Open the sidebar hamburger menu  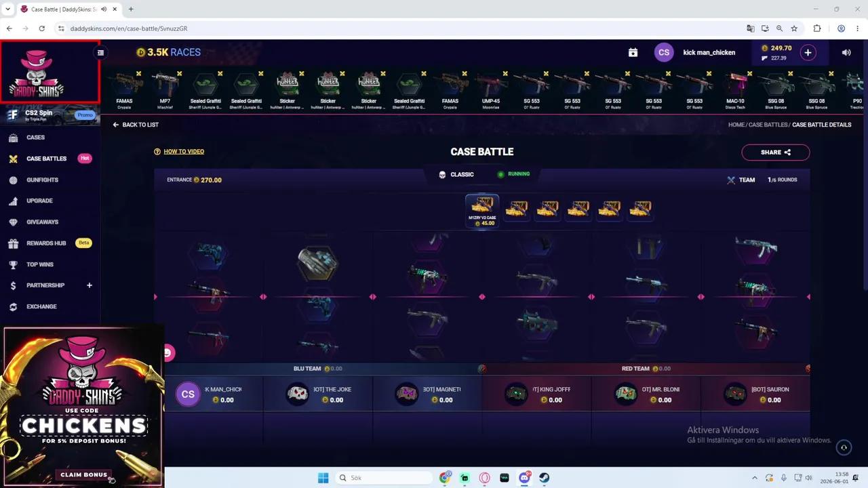[100, 52]
